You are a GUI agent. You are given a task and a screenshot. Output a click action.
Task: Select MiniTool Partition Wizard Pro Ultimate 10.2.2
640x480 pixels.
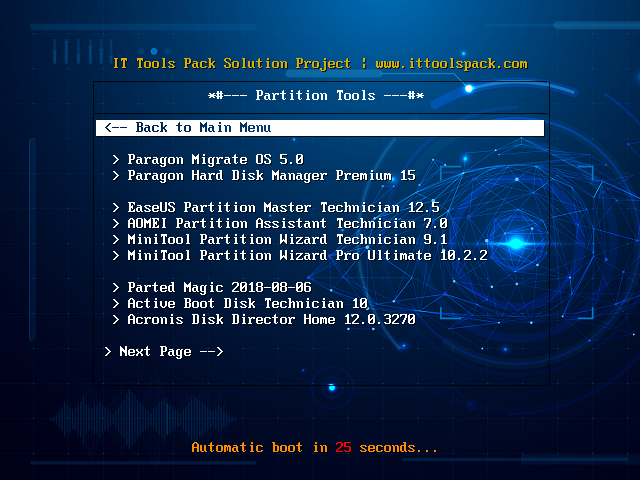[300, 256]
